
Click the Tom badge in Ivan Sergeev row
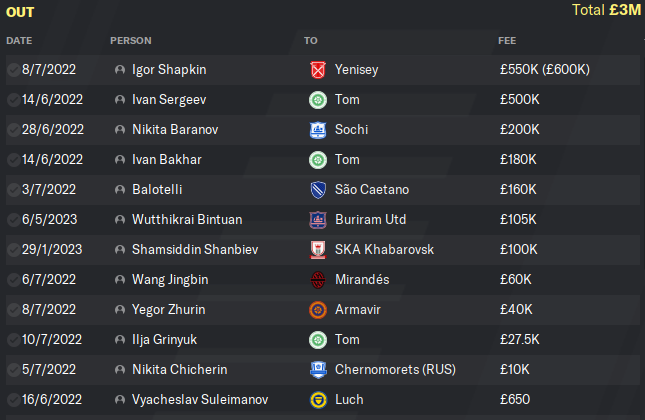(318, 100)
